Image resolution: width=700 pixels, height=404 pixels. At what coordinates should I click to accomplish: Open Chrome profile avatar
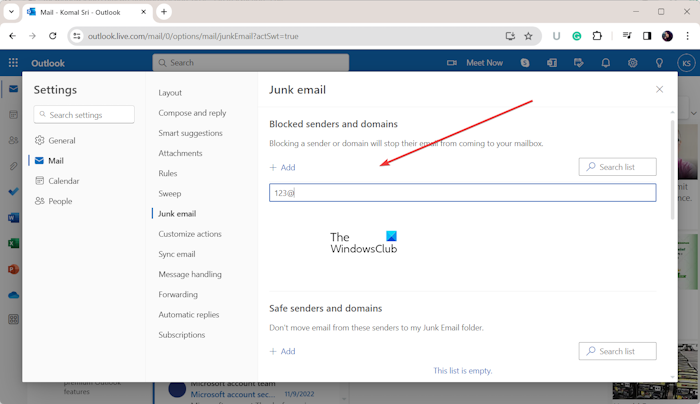click(x=667, y=36)
